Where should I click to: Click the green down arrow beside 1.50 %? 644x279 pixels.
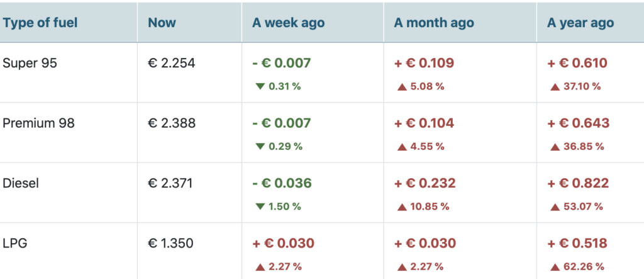click(260, 206)
